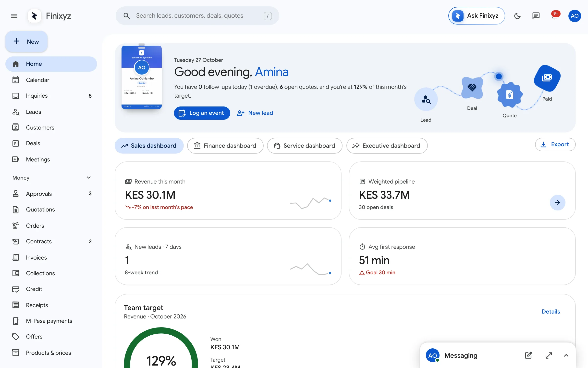This screenshot has height=368, width=588.
Task: Open weighted pipeline arrow button
Action: (557, 203)
